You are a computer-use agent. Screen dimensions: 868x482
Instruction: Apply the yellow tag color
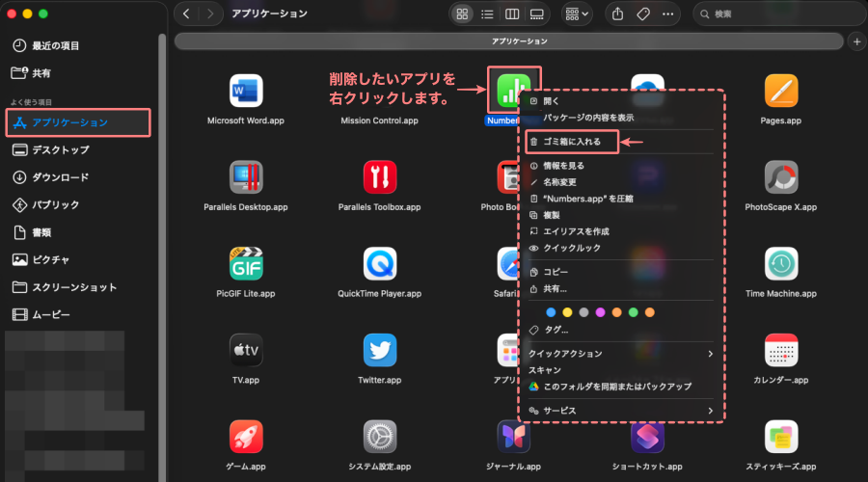[567, 312]
